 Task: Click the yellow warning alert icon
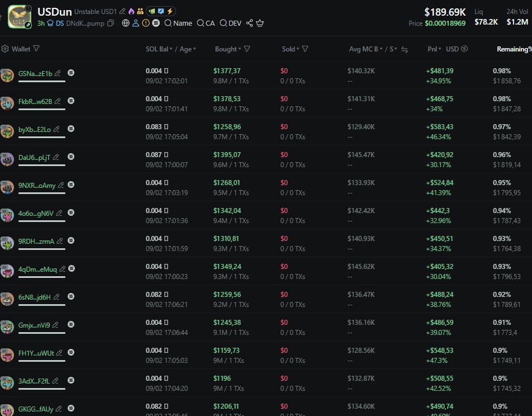pos(146,23)
